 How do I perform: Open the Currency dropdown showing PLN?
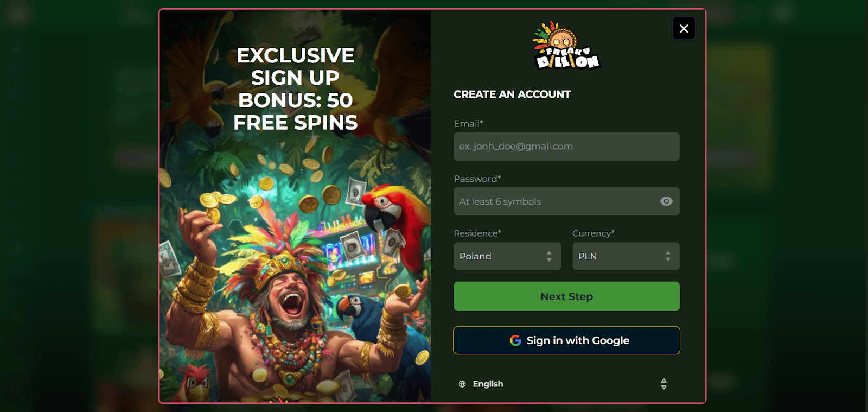[x=626, y=256]
